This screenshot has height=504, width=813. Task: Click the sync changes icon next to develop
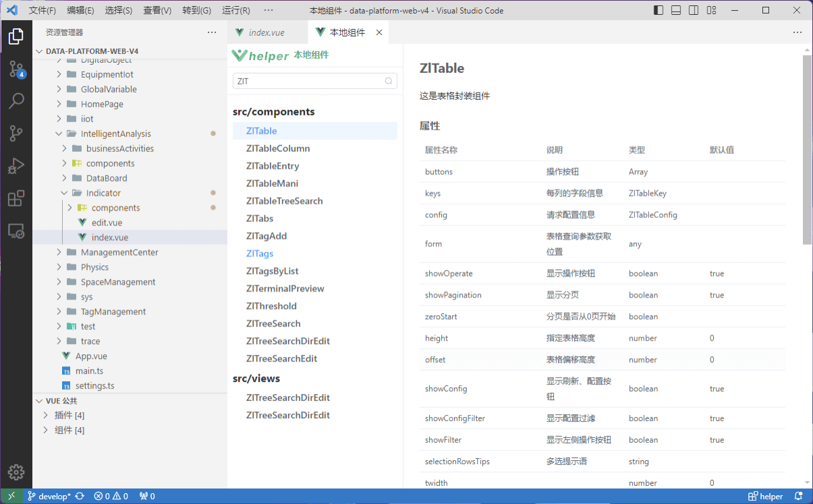coord(80,496)
